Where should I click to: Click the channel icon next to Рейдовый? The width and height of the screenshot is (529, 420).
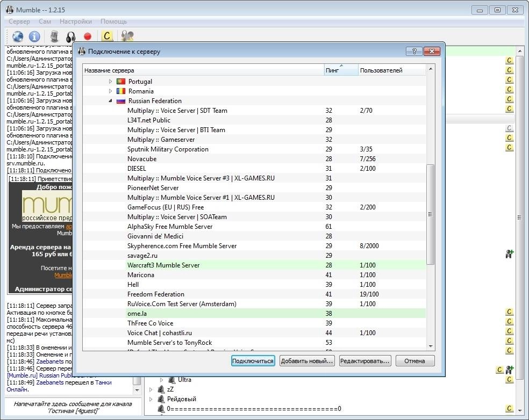coord(161,399)
